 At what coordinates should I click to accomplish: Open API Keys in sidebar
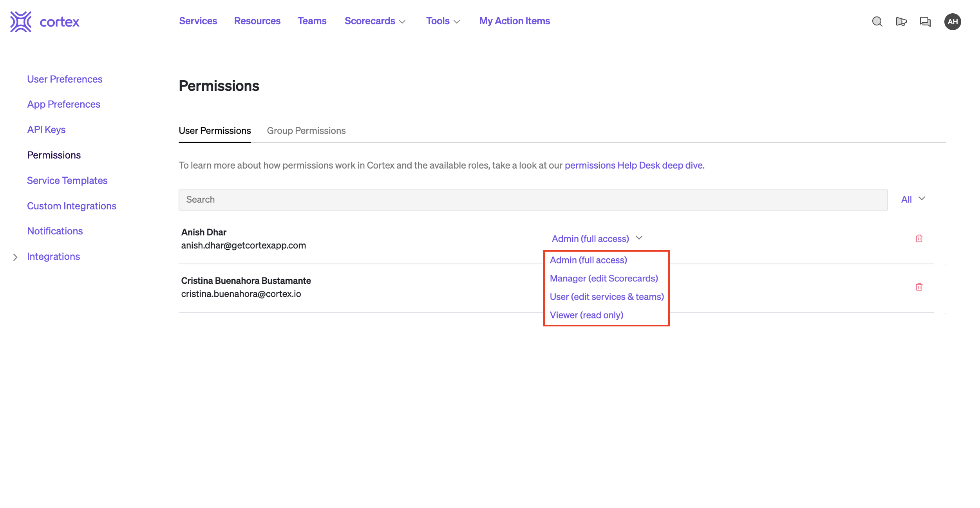[46, 130]
